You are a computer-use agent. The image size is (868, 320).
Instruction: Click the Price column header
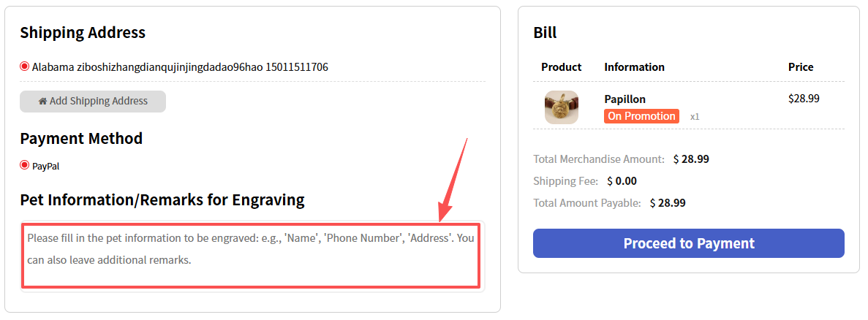pos(801,67)
